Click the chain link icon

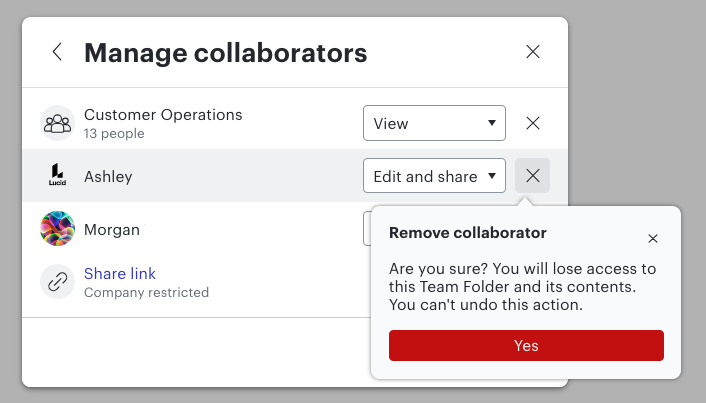pos(57,282)
